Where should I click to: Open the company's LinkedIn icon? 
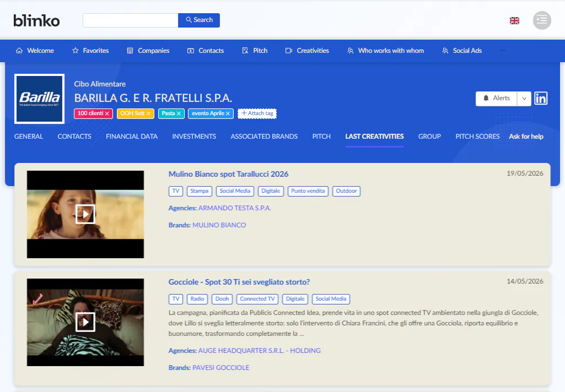(541, 98)
